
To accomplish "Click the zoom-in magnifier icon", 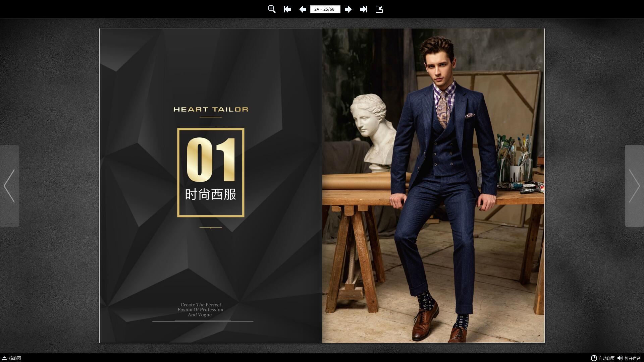I will 272,9.
